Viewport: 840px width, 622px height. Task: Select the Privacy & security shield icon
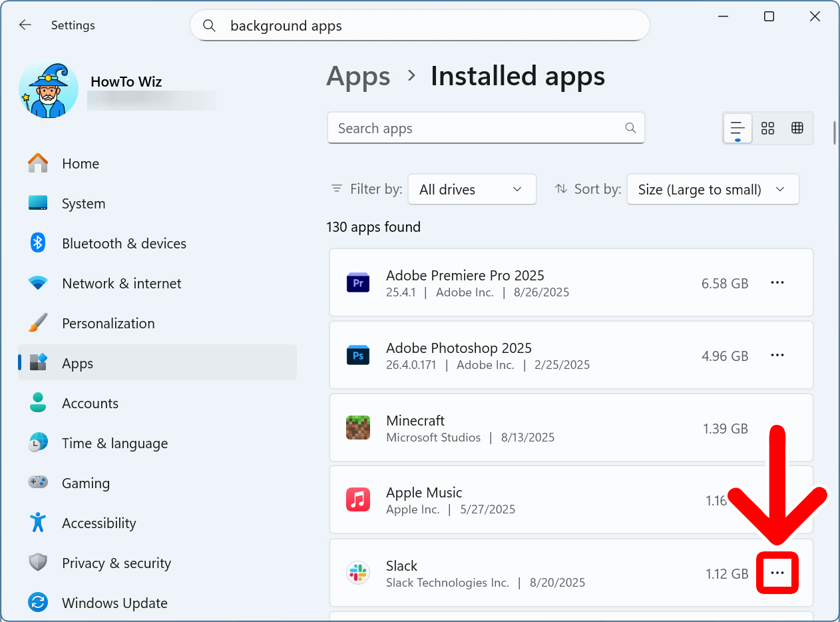[38, 563]
